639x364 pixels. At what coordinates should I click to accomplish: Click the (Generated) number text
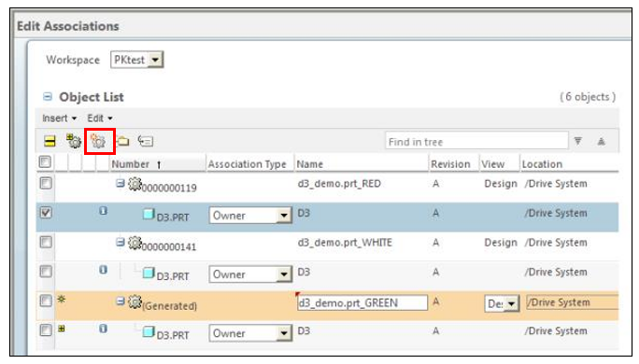[169, 306]
